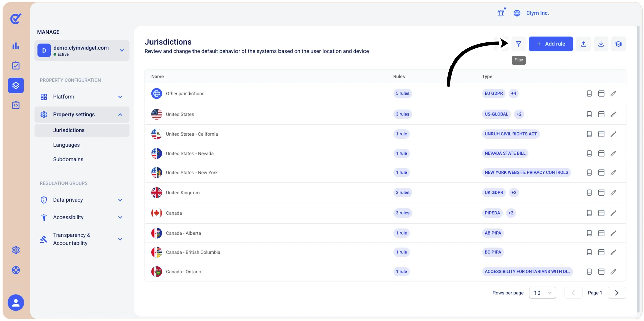Click United States - California row name
Screen dimensions: 644x321
click(x=192, y=134)
